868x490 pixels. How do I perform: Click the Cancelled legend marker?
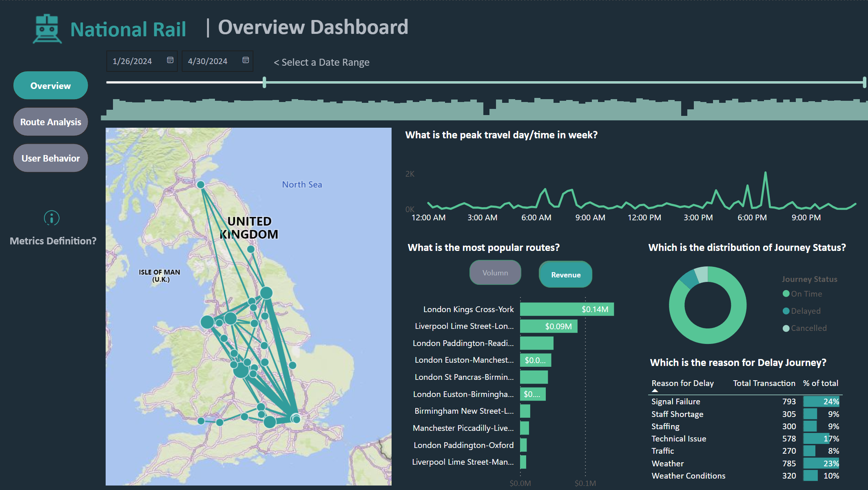(x=786, y=328)
